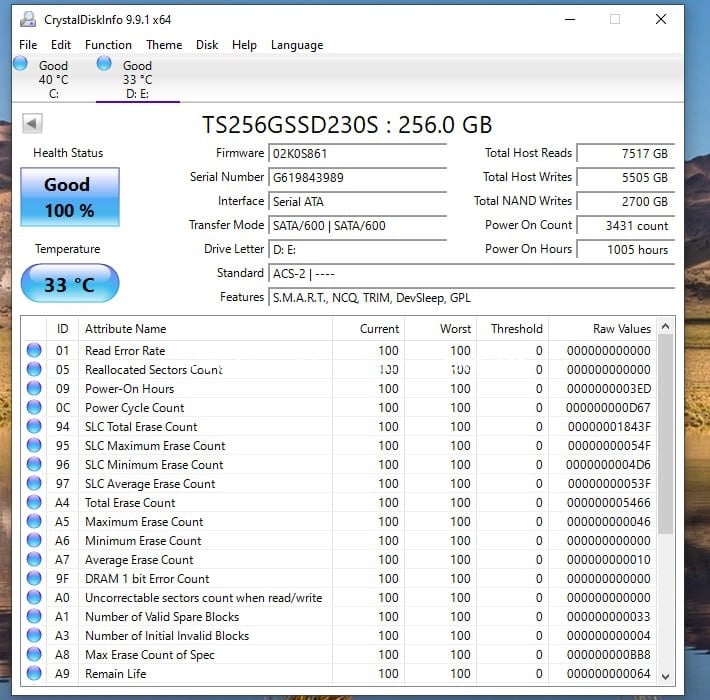This screenshot has height=700, width=710.
Task: Click status icon for Power-On Hours row
Action: [34, 388]
